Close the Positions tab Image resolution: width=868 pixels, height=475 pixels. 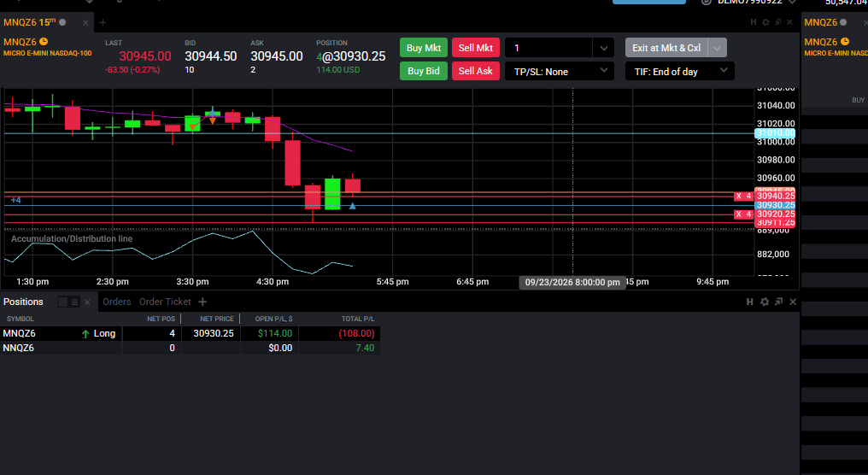click(87, 302)
